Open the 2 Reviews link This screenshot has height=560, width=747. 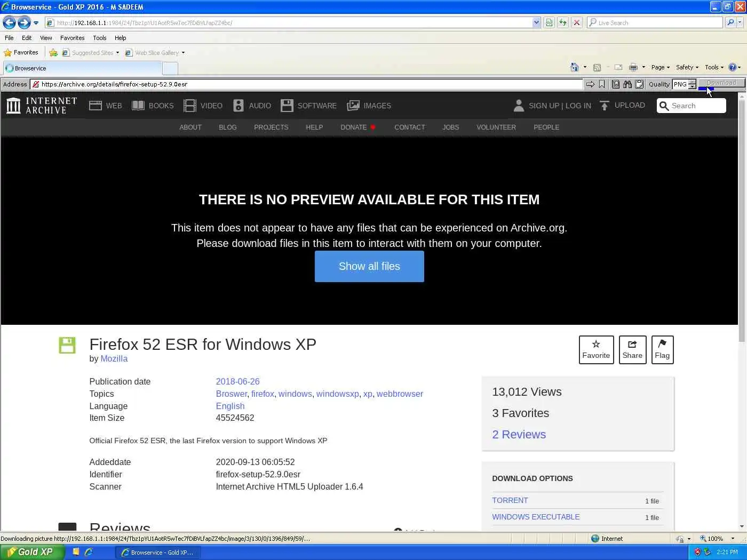pos(519,435)
